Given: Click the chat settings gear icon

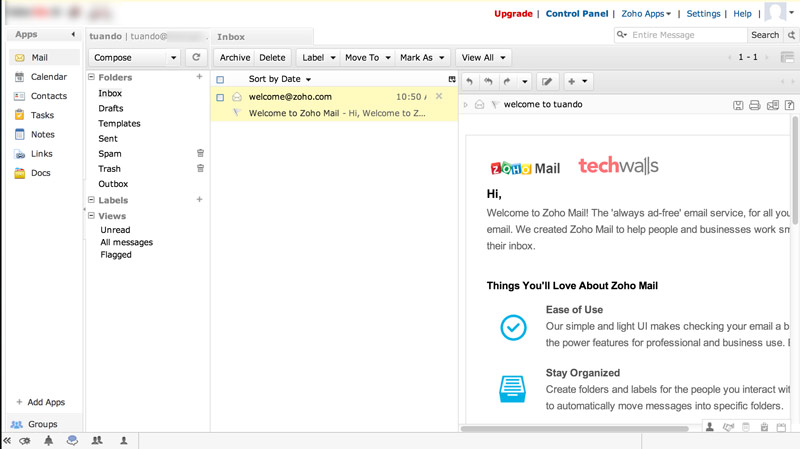Looking at the screenshot, I should pos(24,441).
